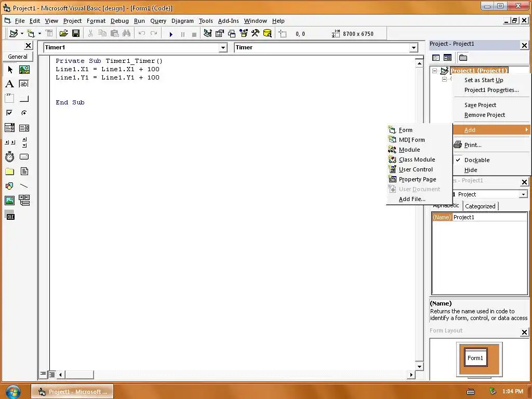
Task: Select Project1 Properties... in context menu
Action: [491, 90]
